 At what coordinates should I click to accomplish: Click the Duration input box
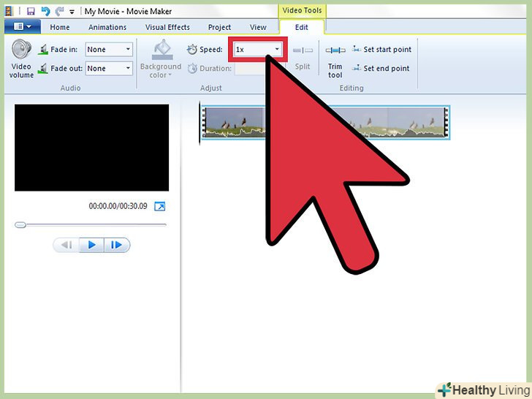coord(249,69)
